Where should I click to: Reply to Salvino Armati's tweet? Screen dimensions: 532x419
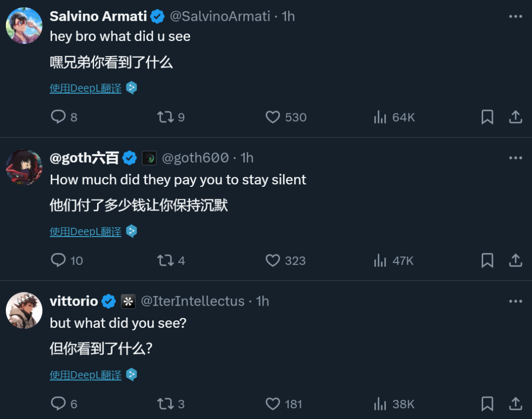point(59,117)
